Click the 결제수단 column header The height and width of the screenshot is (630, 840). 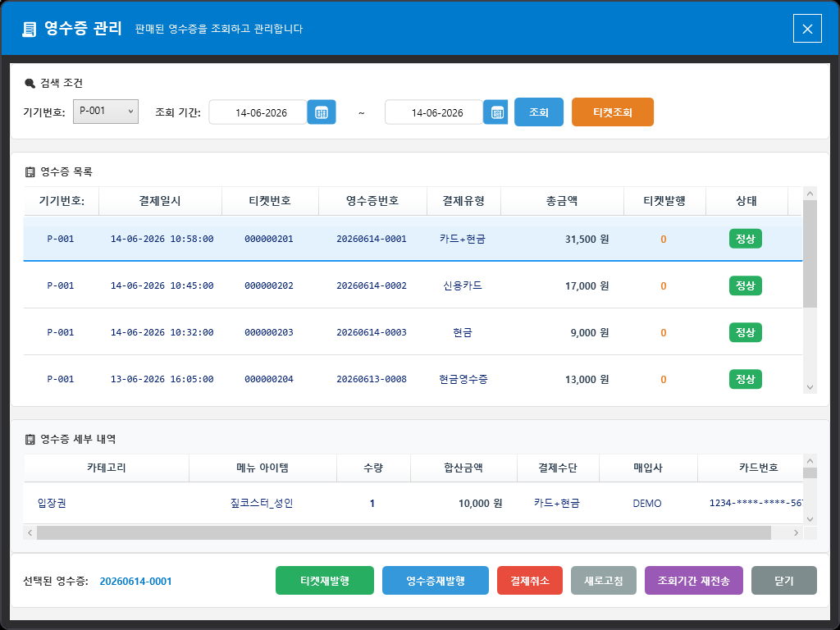(558, 468)
